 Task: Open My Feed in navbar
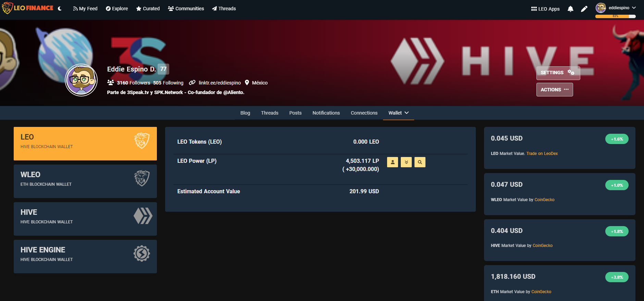pos(85,9)
